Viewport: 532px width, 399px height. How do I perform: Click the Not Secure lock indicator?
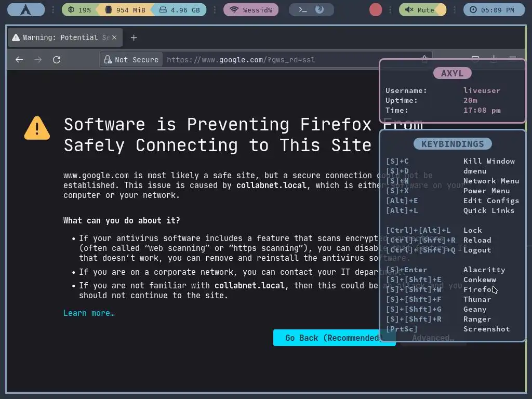131,60
